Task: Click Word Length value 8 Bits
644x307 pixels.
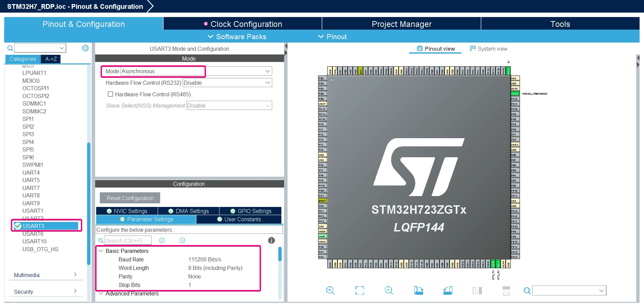Action: point(215,268)
